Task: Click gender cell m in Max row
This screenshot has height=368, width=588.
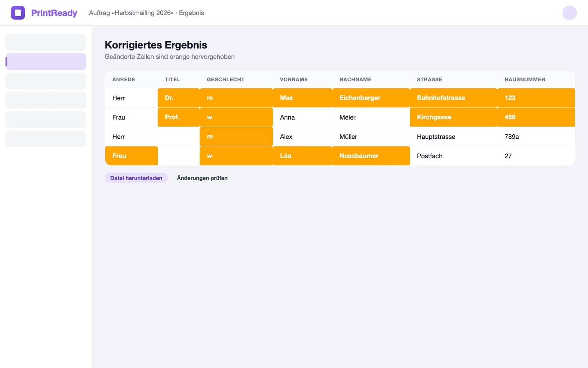Action: pos(236,98)
